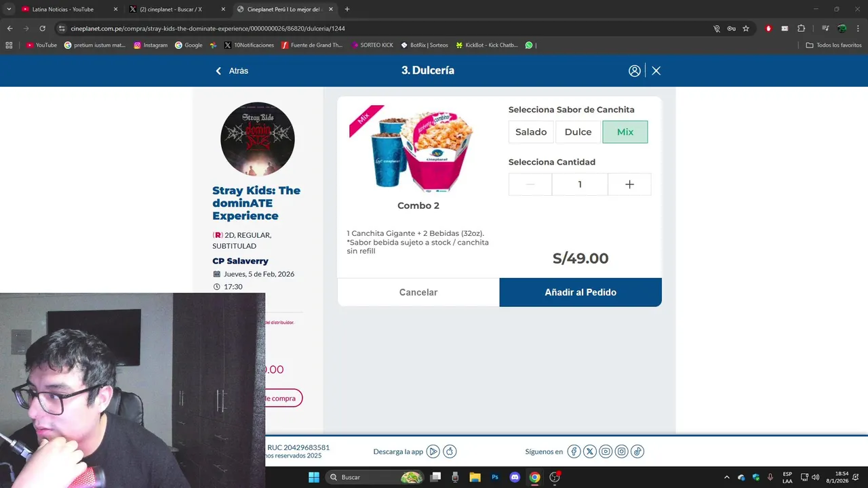Select Dulce popcorn flavor
This screenshot has height=488, width=868.
[578, 132]
